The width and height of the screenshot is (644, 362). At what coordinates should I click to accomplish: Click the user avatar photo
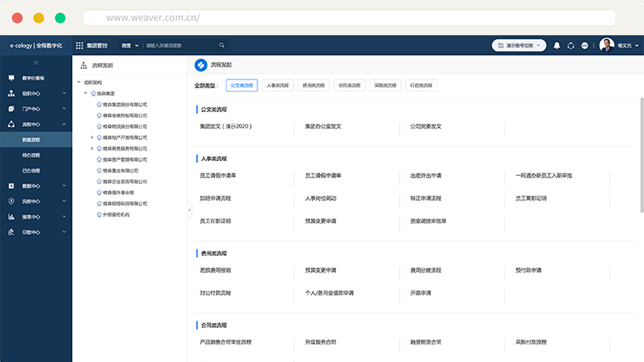[x=607, y=45]
